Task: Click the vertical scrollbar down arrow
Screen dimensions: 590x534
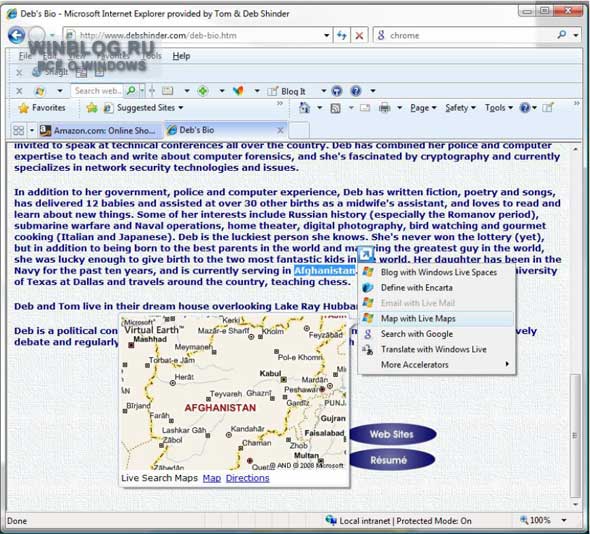Action: click(x=575, y=505)
